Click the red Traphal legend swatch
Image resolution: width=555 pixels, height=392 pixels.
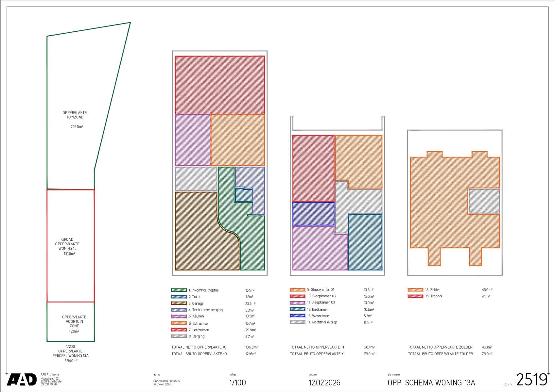tap(415, 296)
